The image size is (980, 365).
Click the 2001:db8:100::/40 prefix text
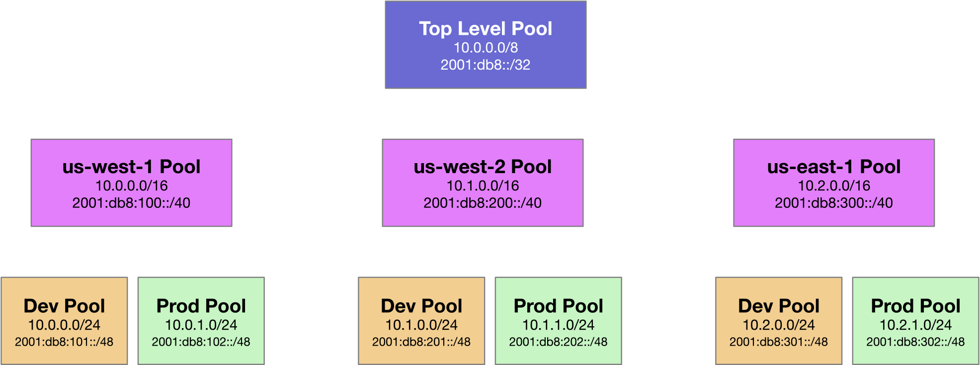[x=131, y=203]
